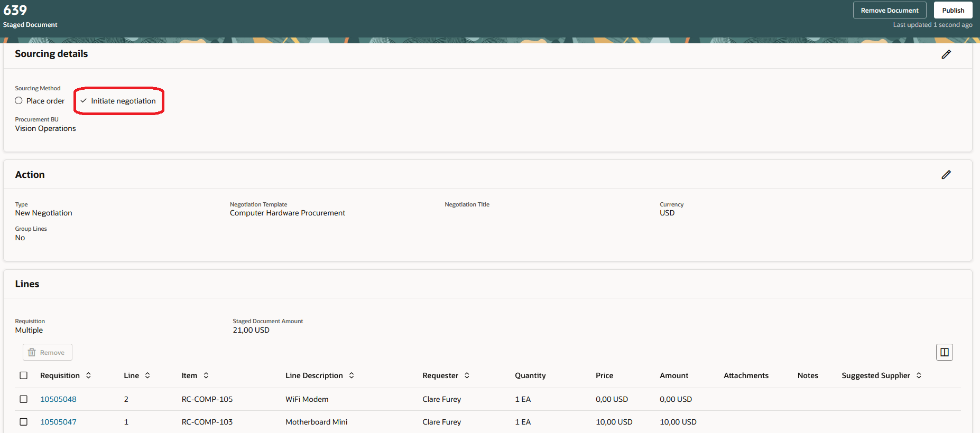Click the New Negotiation type value
The image size is (980, 433).
(x=44, y=213)
